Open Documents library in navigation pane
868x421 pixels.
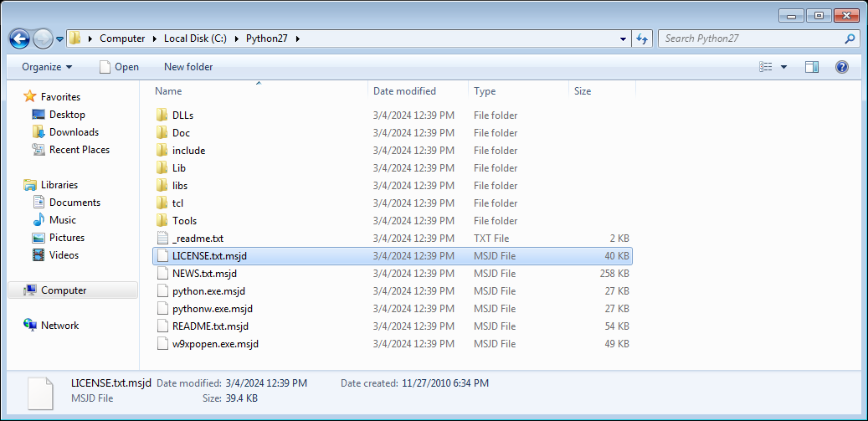coord(74,203)
